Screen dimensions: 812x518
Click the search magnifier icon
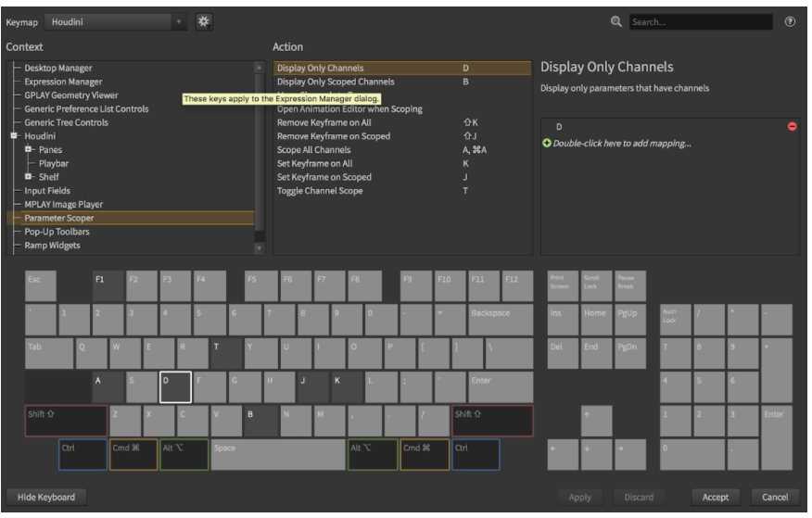tap(615, 21)
